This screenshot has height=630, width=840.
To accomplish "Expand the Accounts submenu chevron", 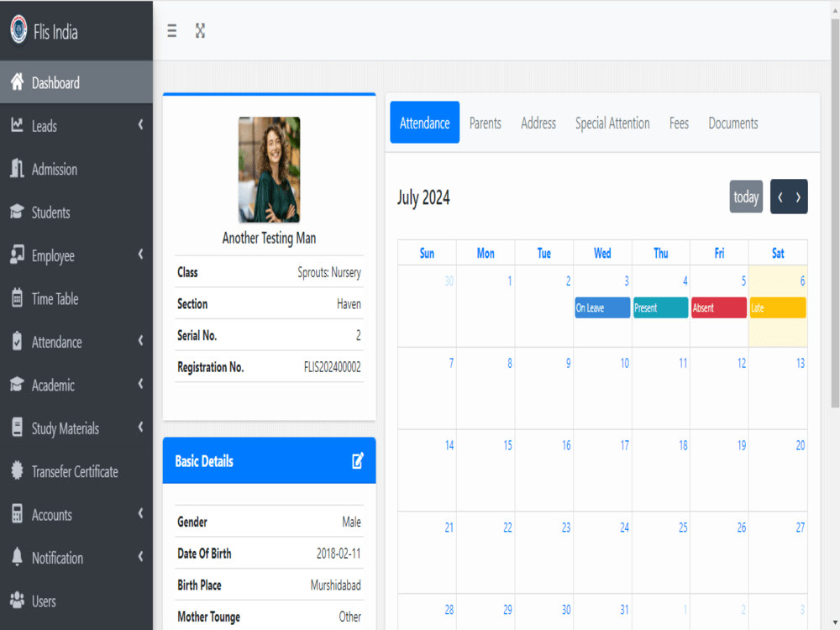I will 141,513.
